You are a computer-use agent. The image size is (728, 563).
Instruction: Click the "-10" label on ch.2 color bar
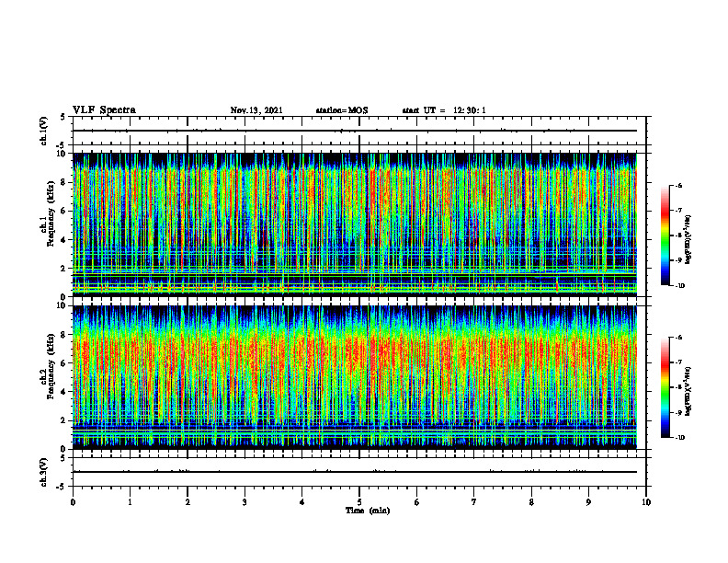[x=679, y=438]
